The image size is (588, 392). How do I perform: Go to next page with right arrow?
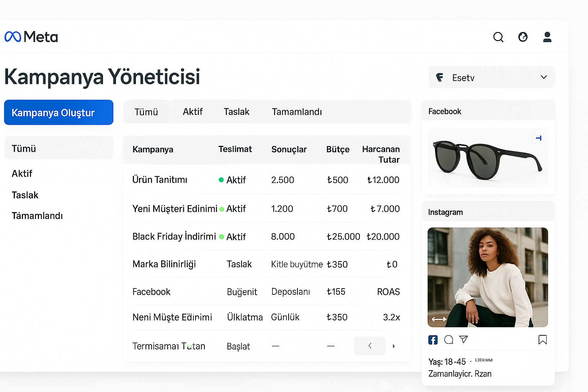pos(394,346)
